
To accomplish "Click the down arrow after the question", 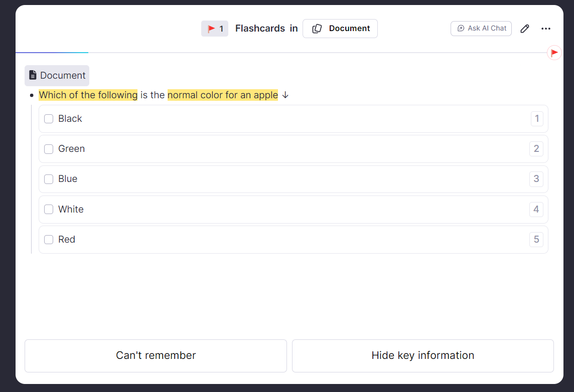I will [285, 95].
